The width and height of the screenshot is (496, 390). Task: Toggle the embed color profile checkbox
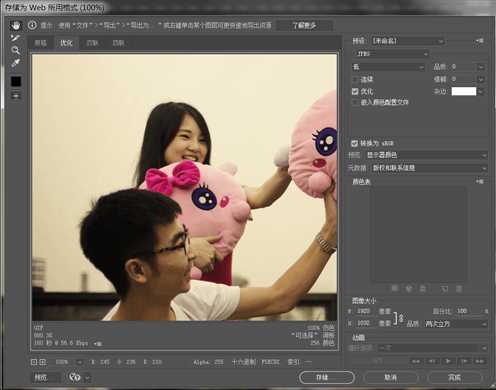pyautogui.click(x=355, y=102)
